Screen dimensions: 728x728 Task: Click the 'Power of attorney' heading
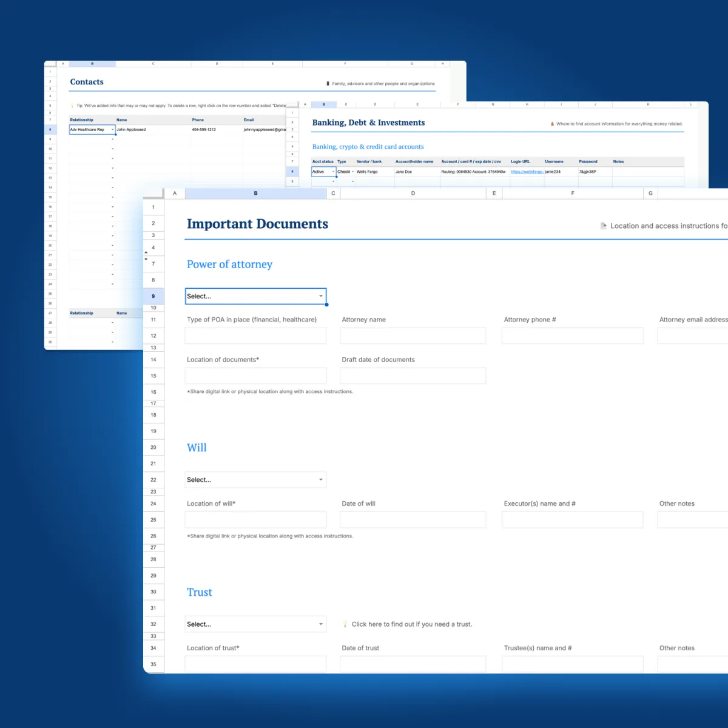click(x=229, y=265)
